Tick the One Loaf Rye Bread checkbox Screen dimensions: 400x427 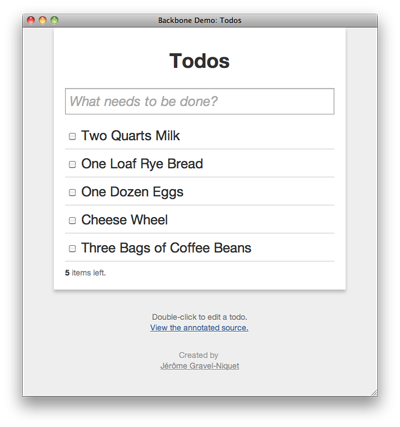click(x=72, y=164)
